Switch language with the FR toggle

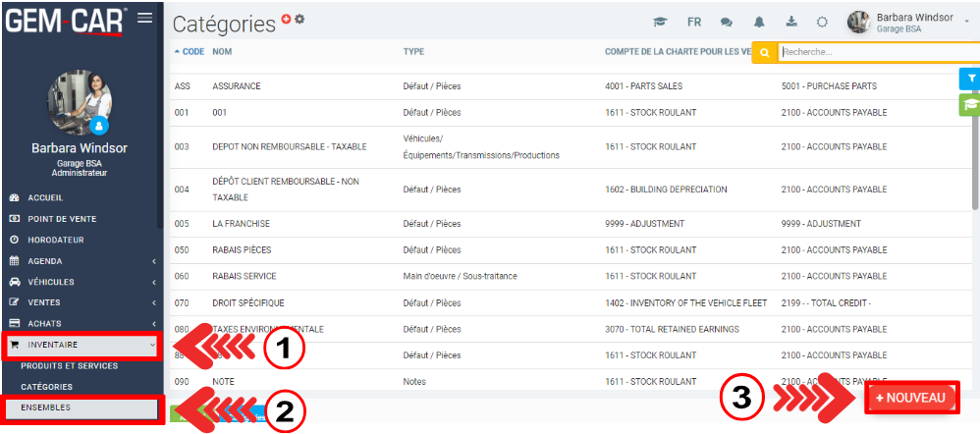[x=694, y=23]
